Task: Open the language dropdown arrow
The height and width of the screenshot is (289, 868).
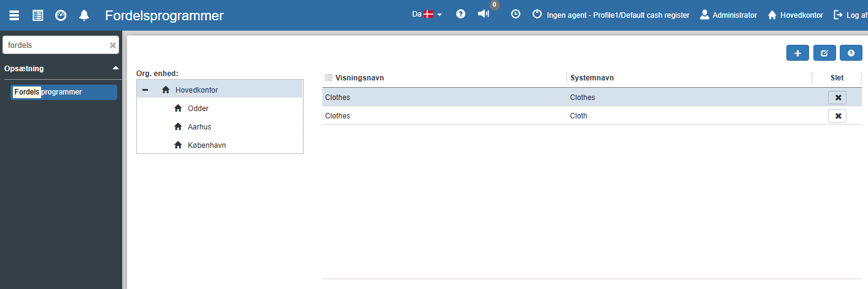Action: tap(440, 15)
